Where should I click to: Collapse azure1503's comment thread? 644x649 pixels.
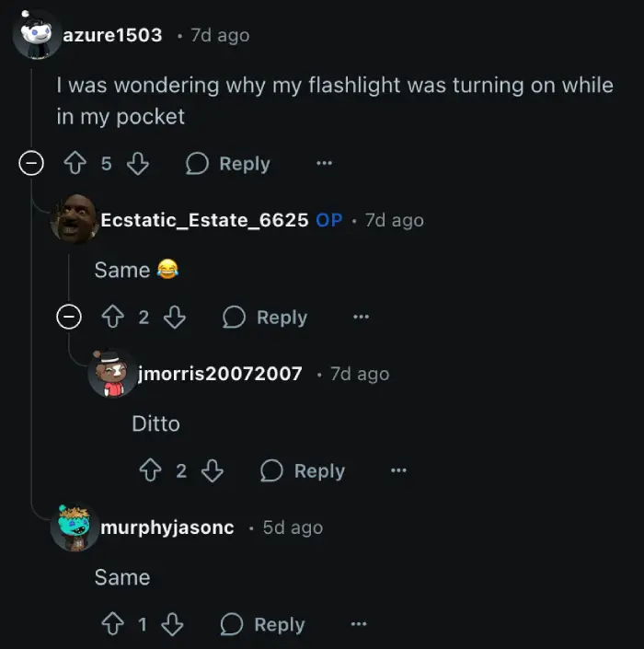(31, 163)
